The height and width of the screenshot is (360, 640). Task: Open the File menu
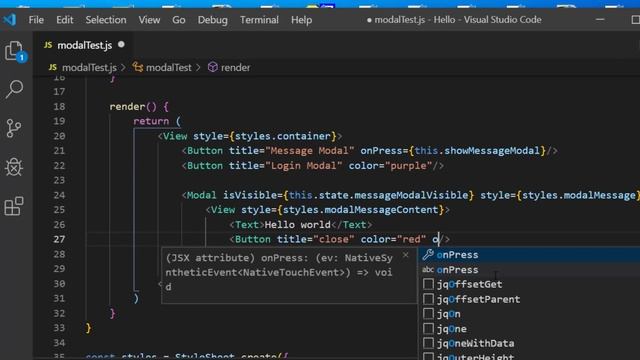point(36,20)
